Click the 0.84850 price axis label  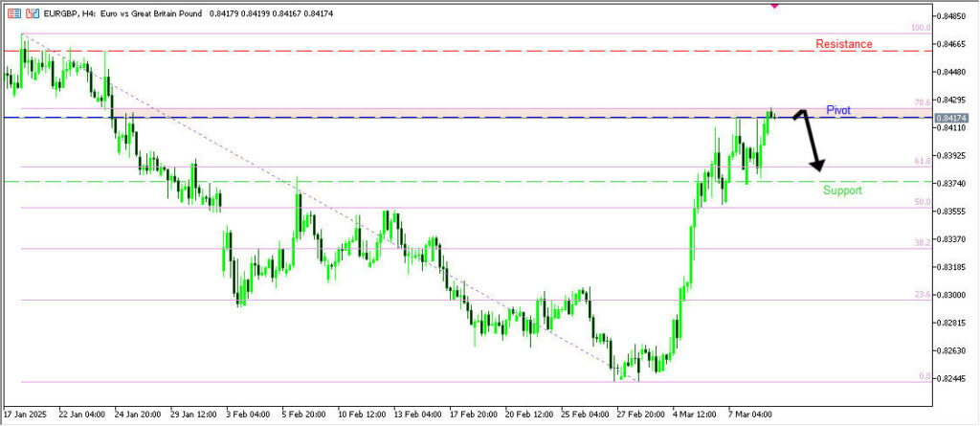(957, 16)
